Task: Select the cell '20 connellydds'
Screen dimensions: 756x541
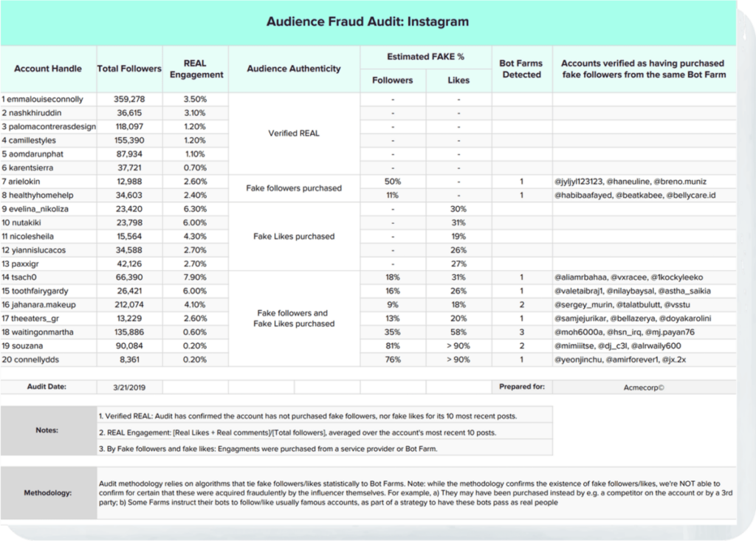Action: click(48, 359)
